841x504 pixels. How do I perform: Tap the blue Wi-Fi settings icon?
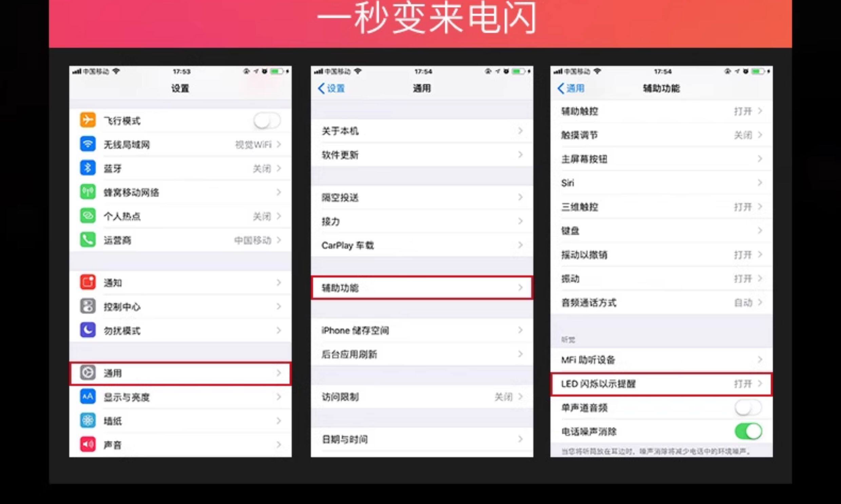88,144
